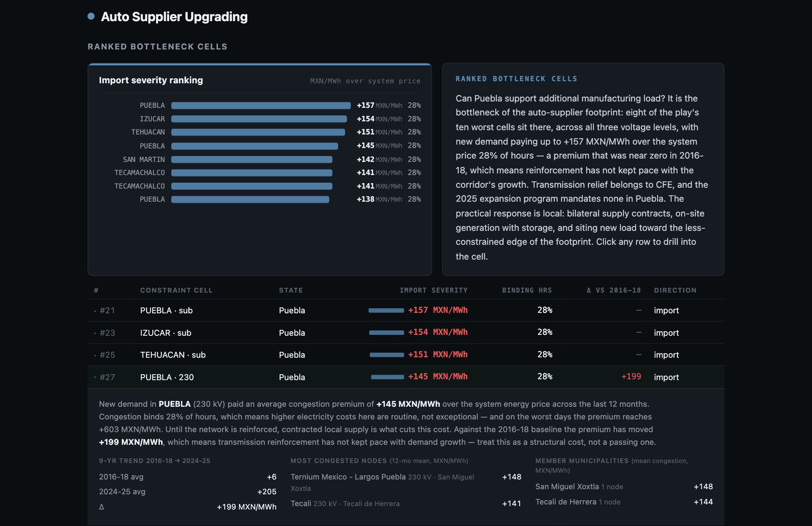Click the top PUEBLA +157 bar in the ranking chart
Screen dimensions: 812x526
tap(261, 105)
